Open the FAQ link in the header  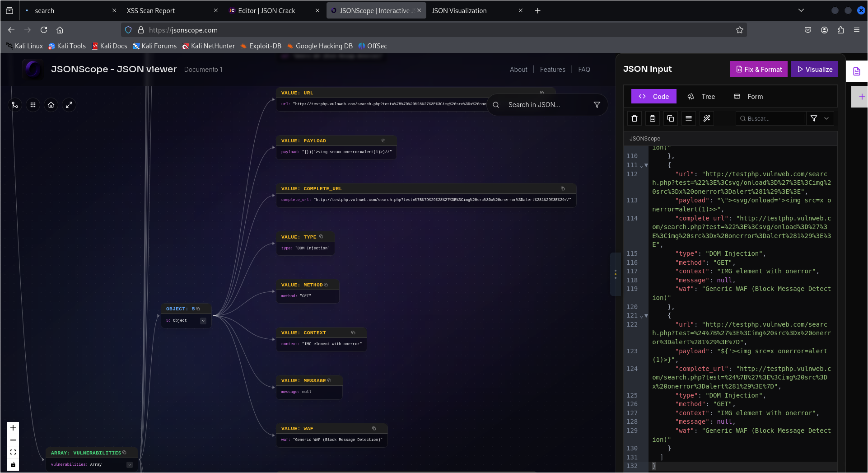[584, 69]
